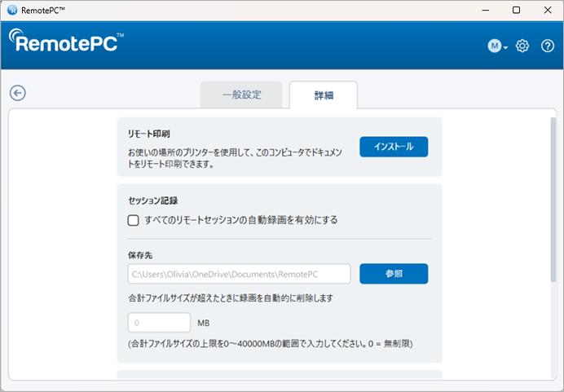This screenshot has width=564, height=392.
Task: Click the 合計ファイルサイズが超えたとき description text
Action: (x=231, y=298)
